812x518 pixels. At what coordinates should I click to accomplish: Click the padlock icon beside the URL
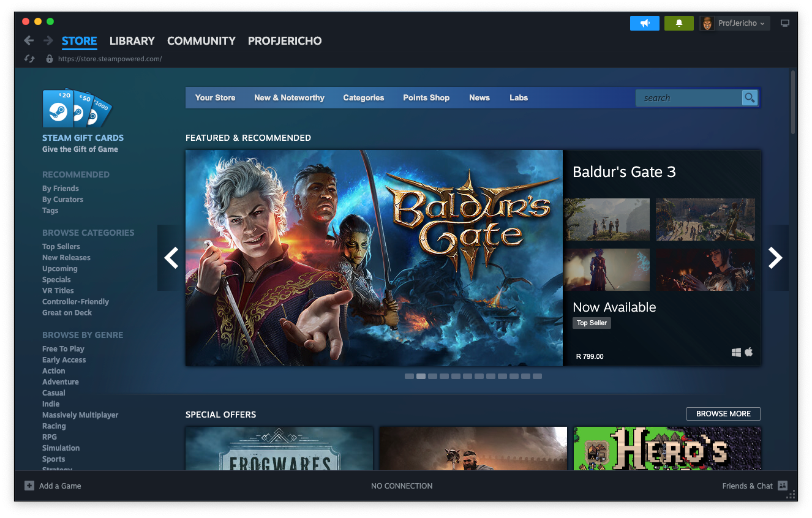point(50,59)
